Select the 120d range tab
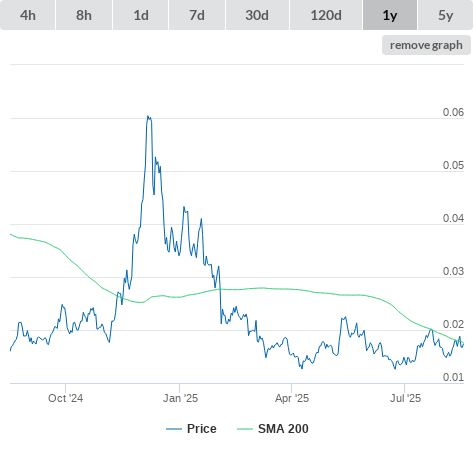474x455 pixels. point(326,15)
